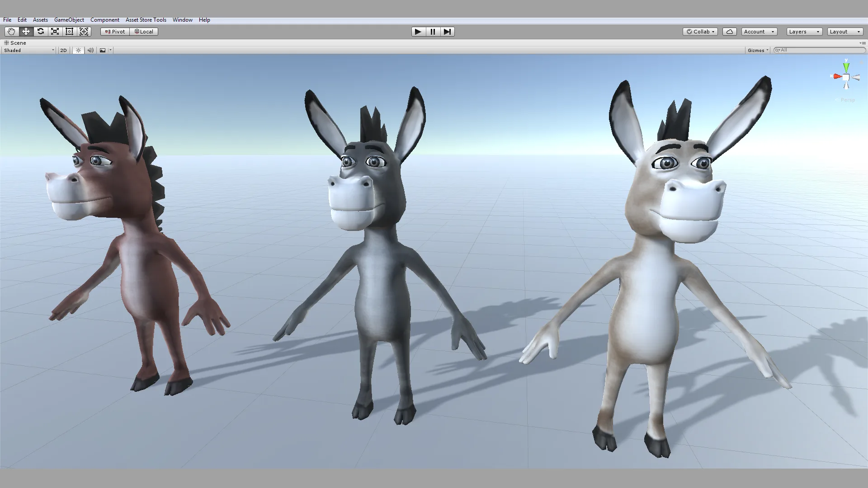Pause the game preview
The height and width of the screenshot is (488, 868).
click(x=433, y=32)
